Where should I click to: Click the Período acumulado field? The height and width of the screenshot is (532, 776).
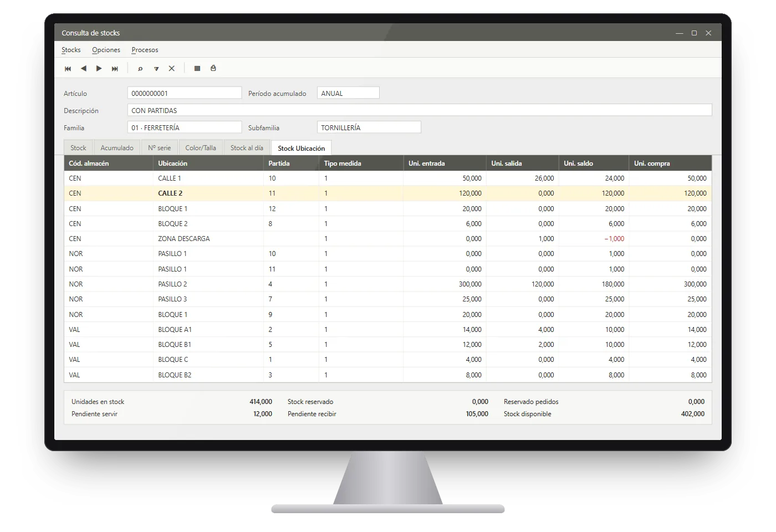point(348,93)
